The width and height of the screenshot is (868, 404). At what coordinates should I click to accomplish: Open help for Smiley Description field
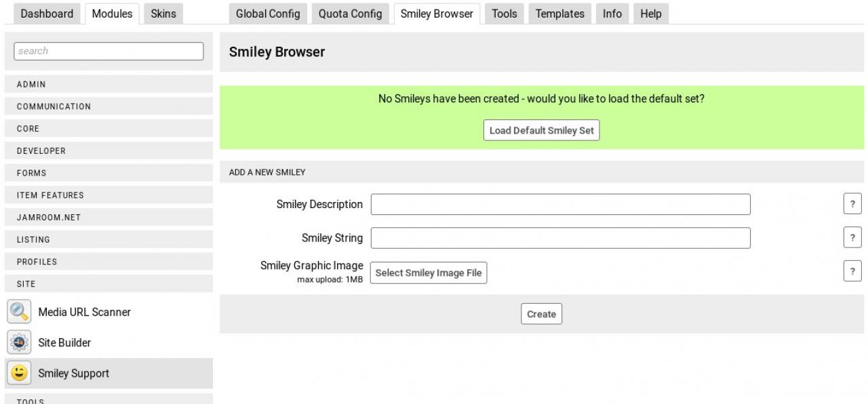coord(852,204)
